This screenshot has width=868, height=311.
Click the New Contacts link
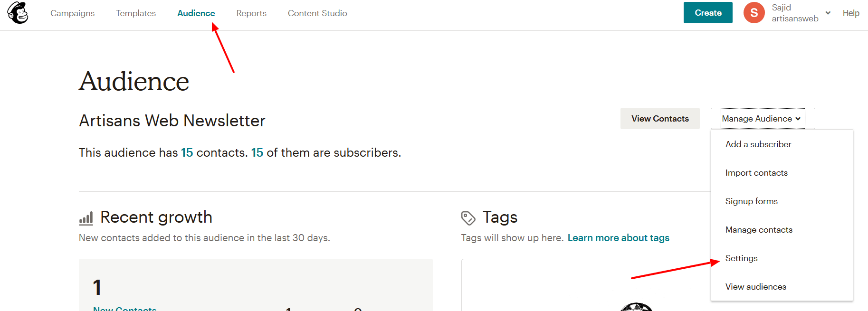click(125, 309)
